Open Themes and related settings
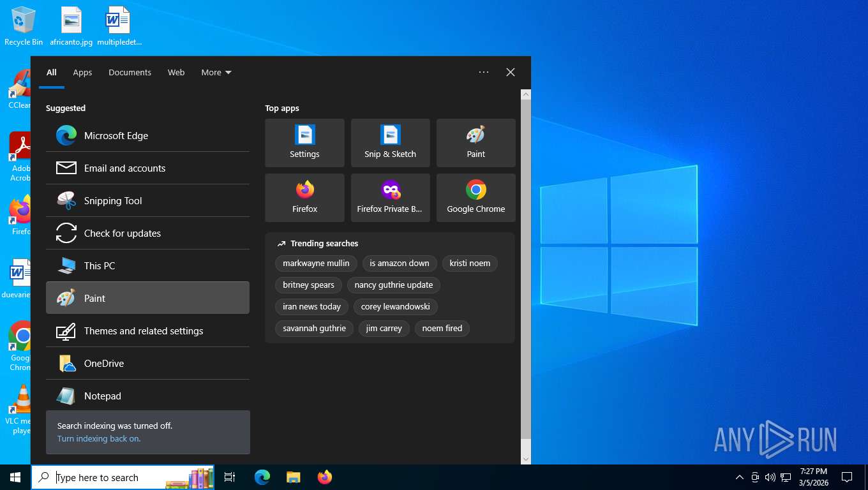868x490 pixels. point(147,330)
